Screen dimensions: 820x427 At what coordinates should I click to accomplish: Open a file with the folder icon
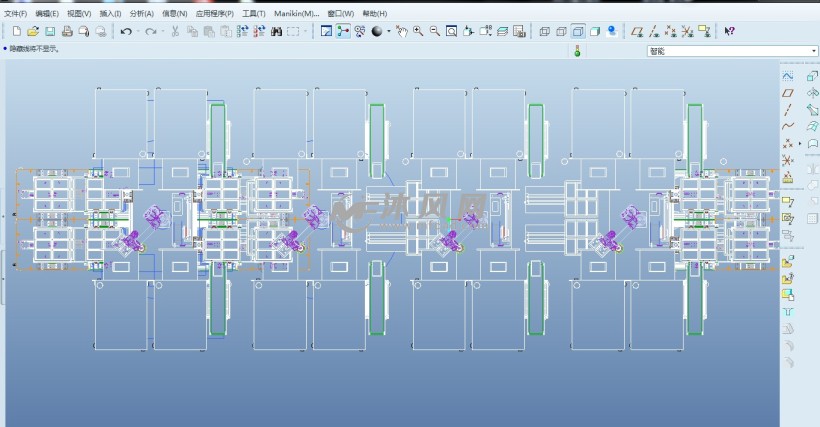tap(33, 32)
